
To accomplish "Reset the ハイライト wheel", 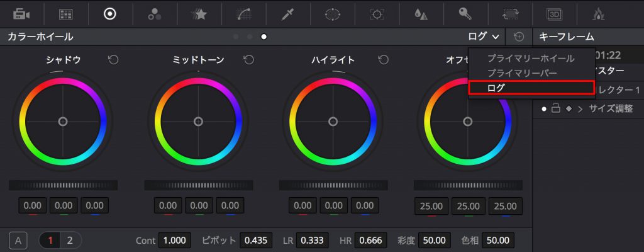I will click(384, 60).
